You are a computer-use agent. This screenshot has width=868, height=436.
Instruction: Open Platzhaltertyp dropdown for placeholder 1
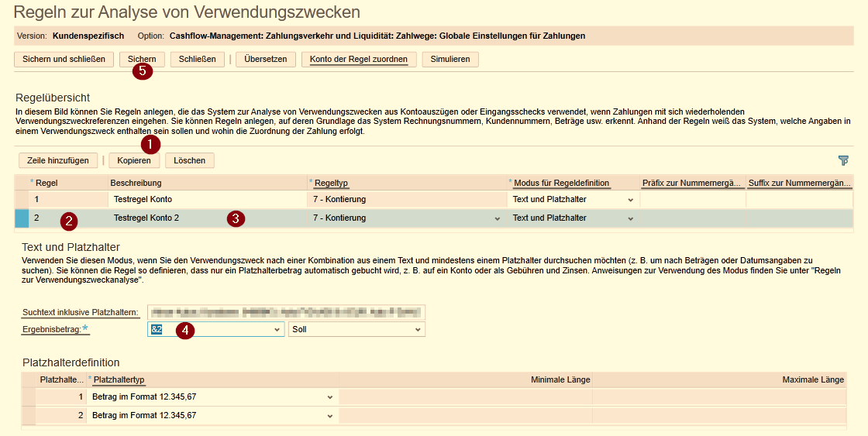click(x=330, y=397)
